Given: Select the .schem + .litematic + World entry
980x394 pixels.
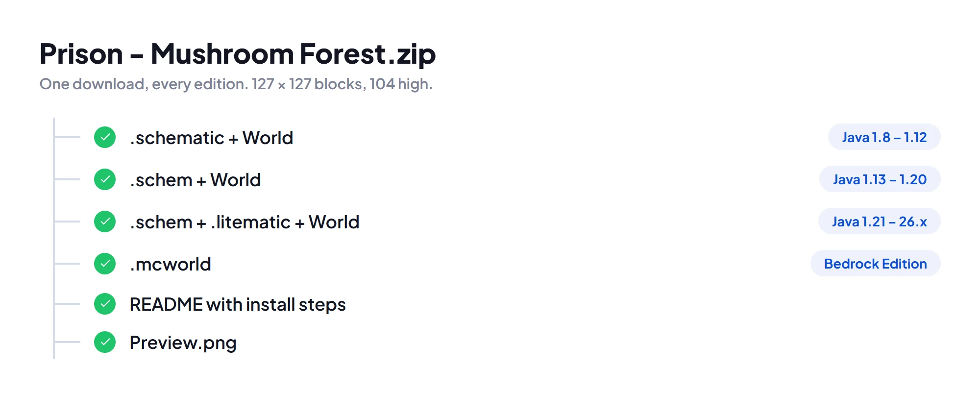Looking at the screenshot, I should pos(245,222).
